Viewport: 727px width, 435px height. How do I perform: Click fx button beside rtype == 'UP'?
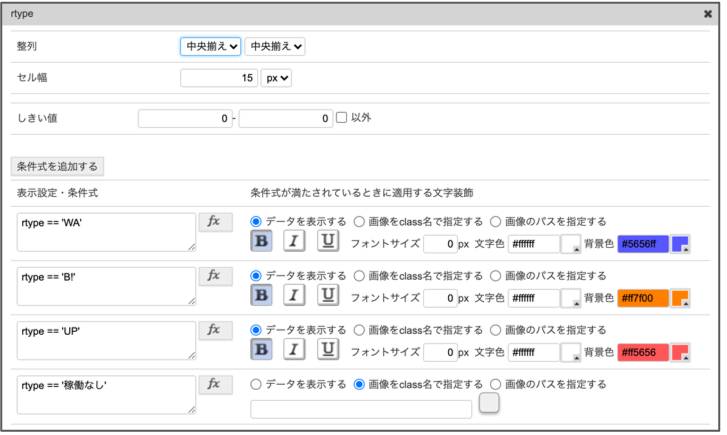pyautogui.click(x=215, y=329)
